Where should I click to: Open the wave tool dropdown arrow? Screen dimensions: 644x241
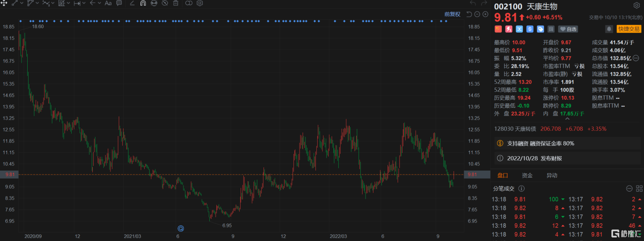click(53, 3)
